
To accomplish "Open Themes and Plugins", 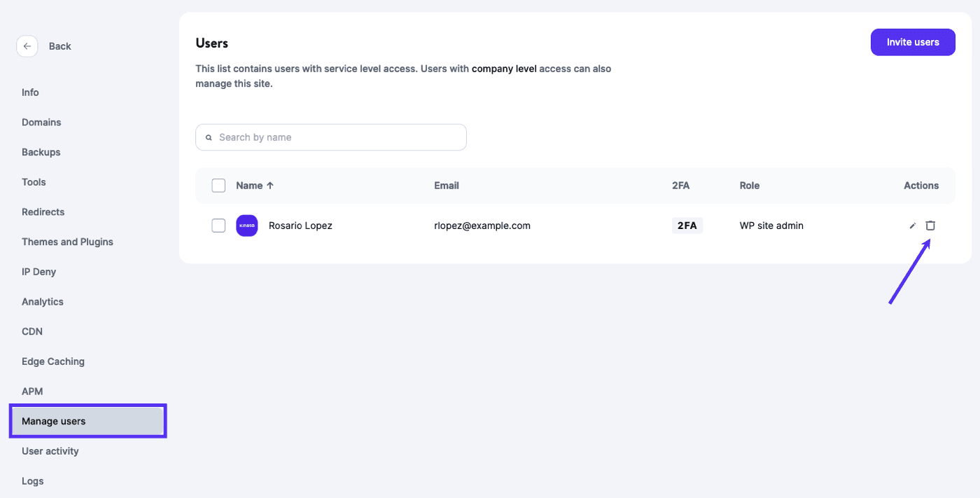I will coord(67,242).
